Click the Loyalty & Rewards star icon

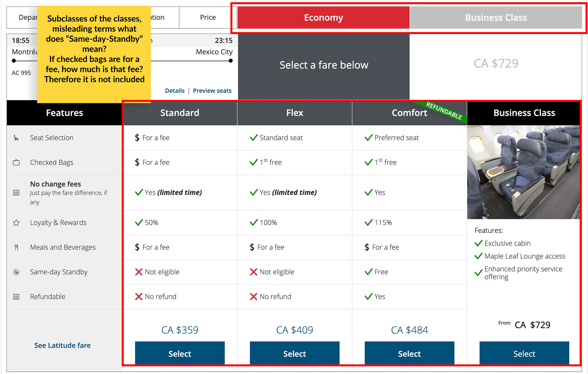[x=16, y=223]
